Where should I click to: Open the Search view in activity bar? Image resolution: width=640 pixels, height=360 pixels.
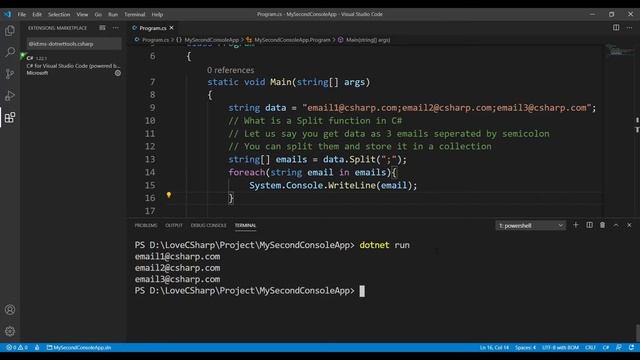pyautogui.click(x=10, y=52)
